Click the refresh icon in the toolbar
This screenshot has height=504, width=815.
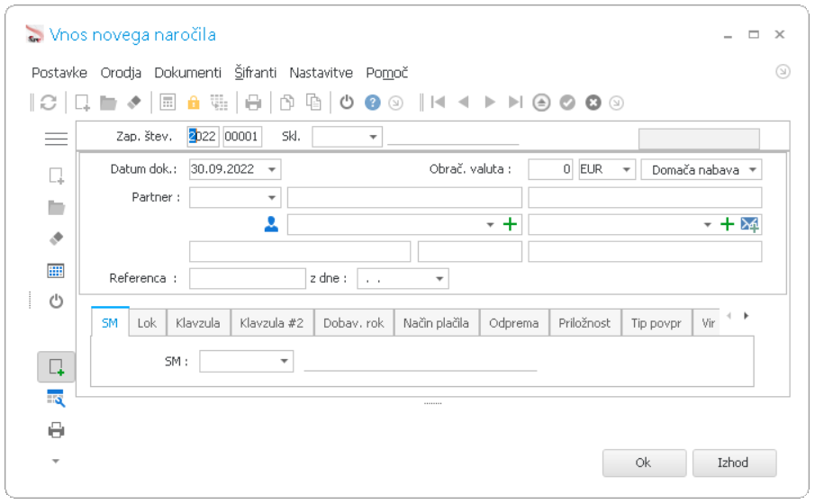pyautogui.click(x=49, y=103)
